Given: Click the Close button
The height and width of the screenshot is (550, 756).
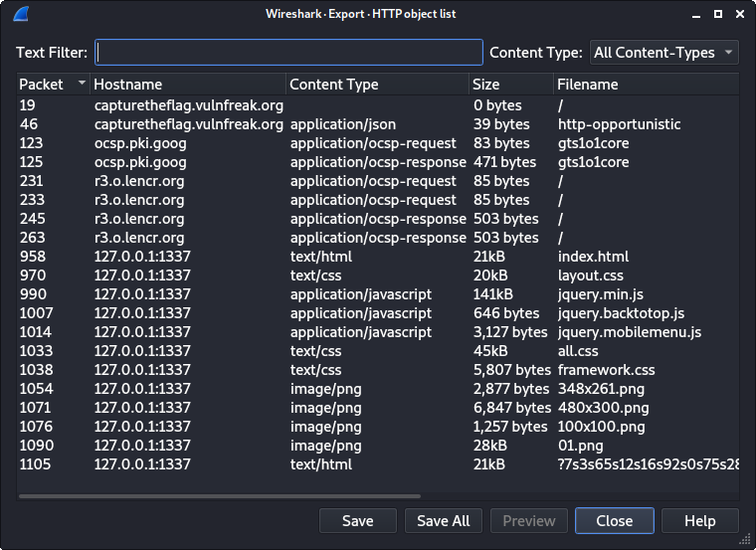Looking at the screenshot, I should [615, 520].
